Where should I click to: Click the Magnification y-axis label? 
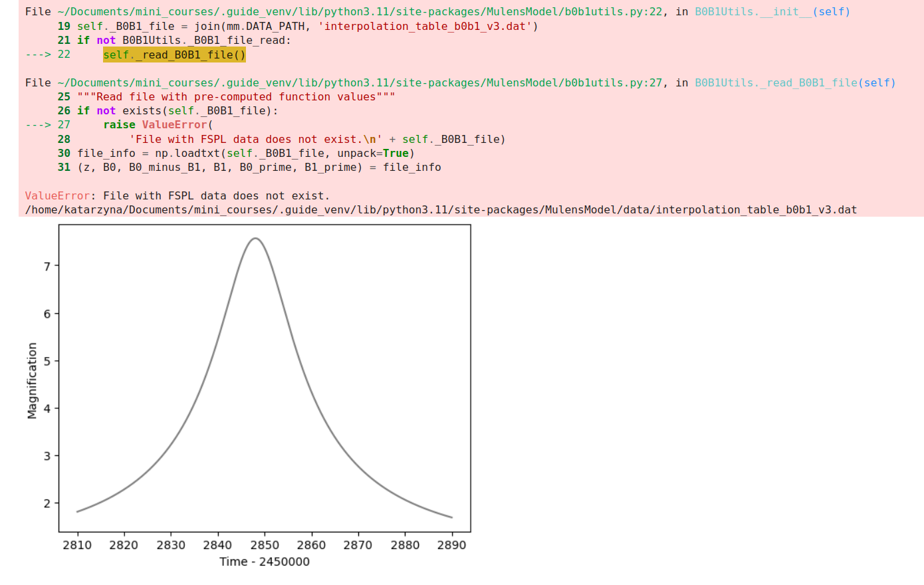(32, 380)
